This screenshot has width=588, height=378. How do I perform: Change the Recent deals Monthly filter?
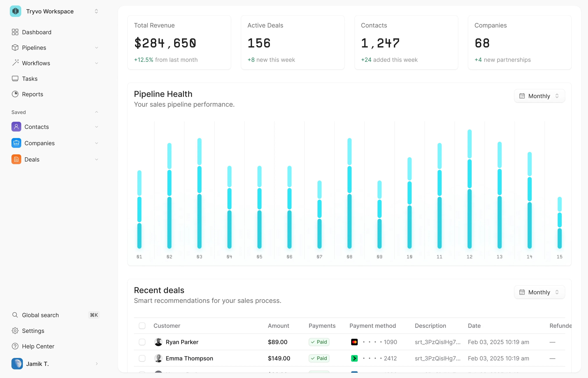point(539,292)
